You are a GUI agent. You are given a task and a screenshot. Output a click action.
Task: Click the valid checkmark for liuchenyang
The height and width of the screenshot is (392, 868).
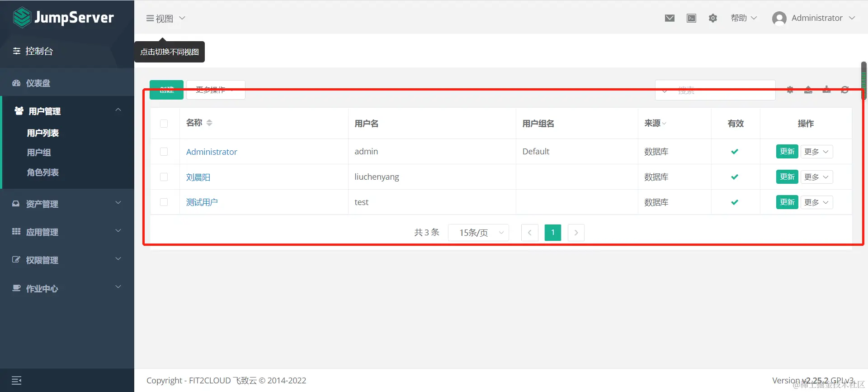[x=735, y=177]
